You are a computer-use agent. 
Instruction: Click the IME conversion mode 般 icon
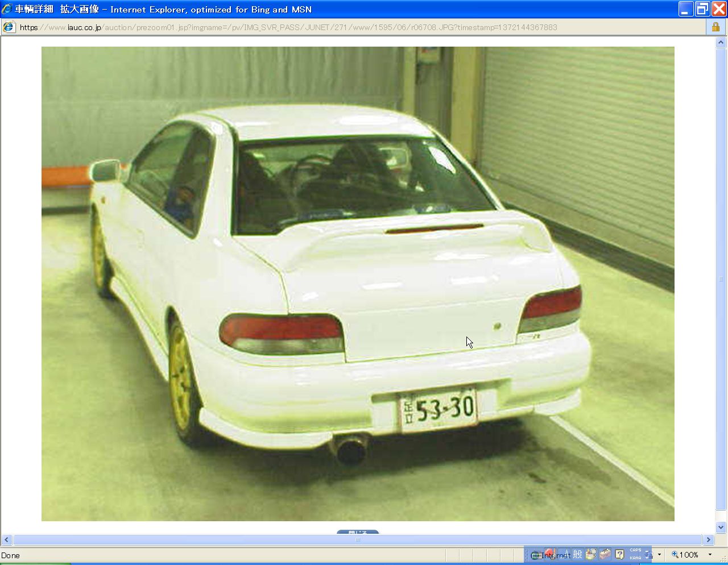pyautogui.click(x=578, y=554)
